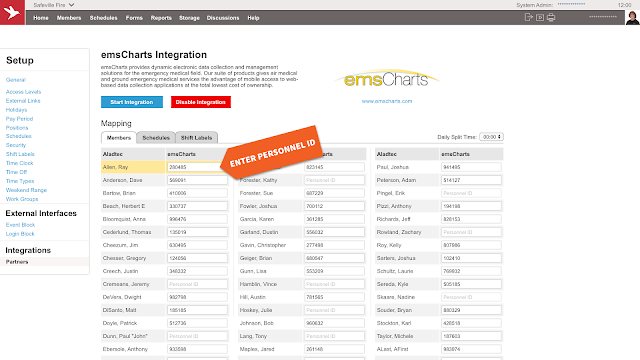Click empty Personnel ID field for Pingel, Erik
640x360 pixels.
coord(471,193)
